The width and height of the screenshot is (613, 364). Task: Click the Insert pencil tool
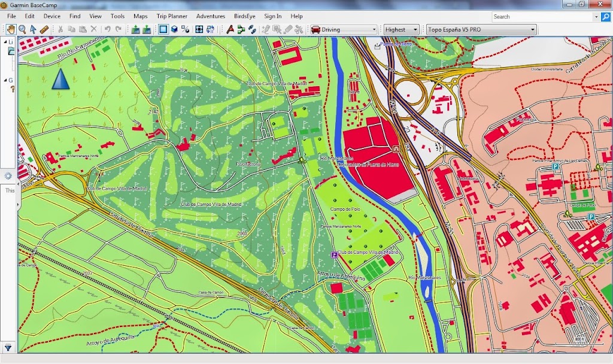click(x=266, y=29)
